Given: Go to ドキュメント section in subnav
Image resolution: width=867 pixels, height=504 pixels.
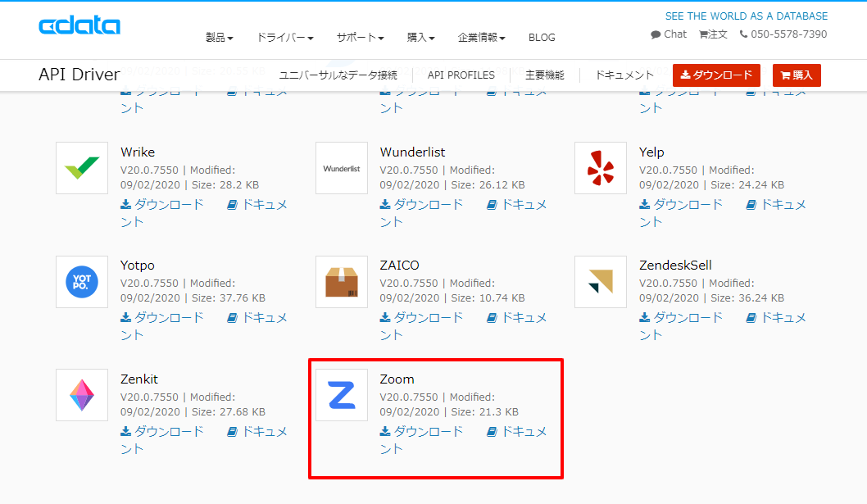Looking at the screenshot, I should [624, 75].
